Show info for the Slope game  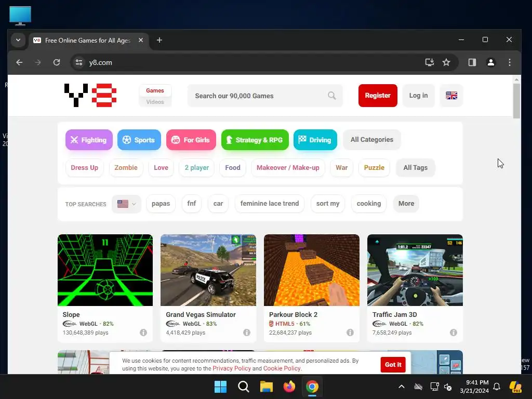pyautogui.click(x=143, y=332)
